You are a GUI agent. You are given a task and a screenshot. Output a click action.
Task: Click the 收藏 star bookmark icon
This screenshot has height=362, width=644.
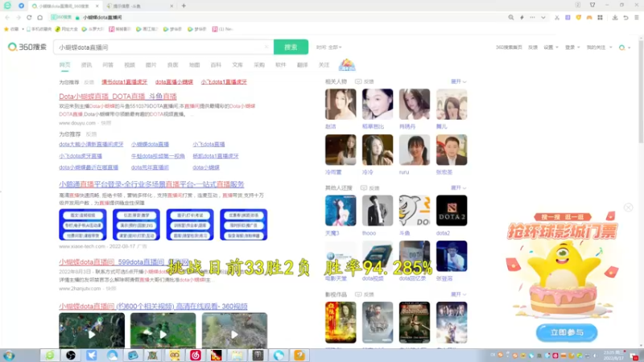(6, 29)
